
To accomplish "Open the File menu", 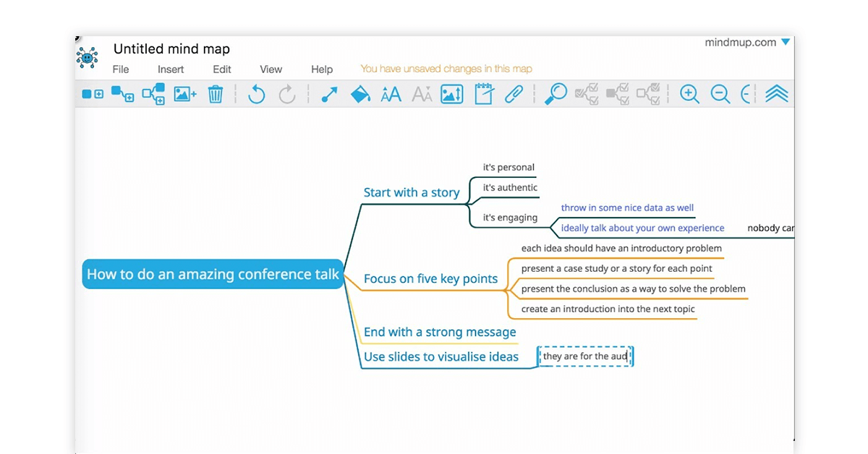I will click(121, 69).
